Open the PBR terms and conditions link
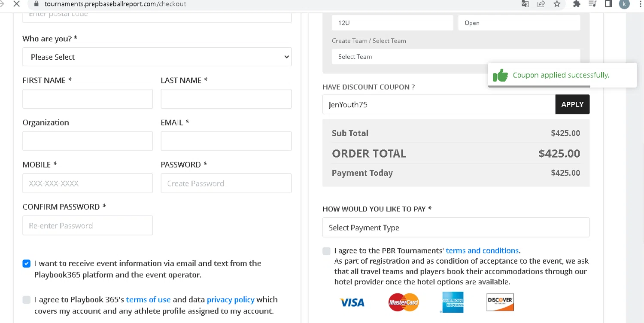 [482, 250]
